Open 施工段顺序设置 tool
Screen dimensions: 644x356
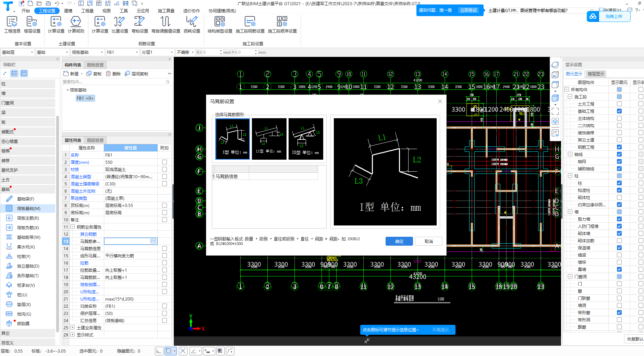coord(282,25)
